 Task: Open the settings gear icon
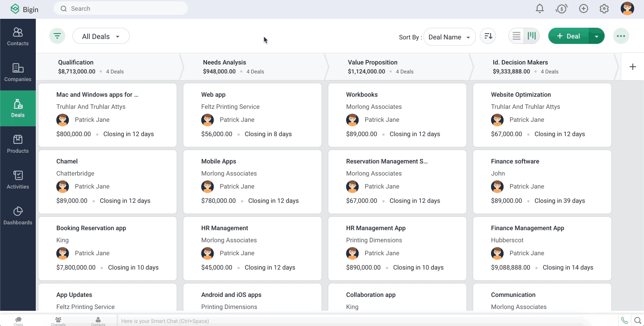coord(604,9)
